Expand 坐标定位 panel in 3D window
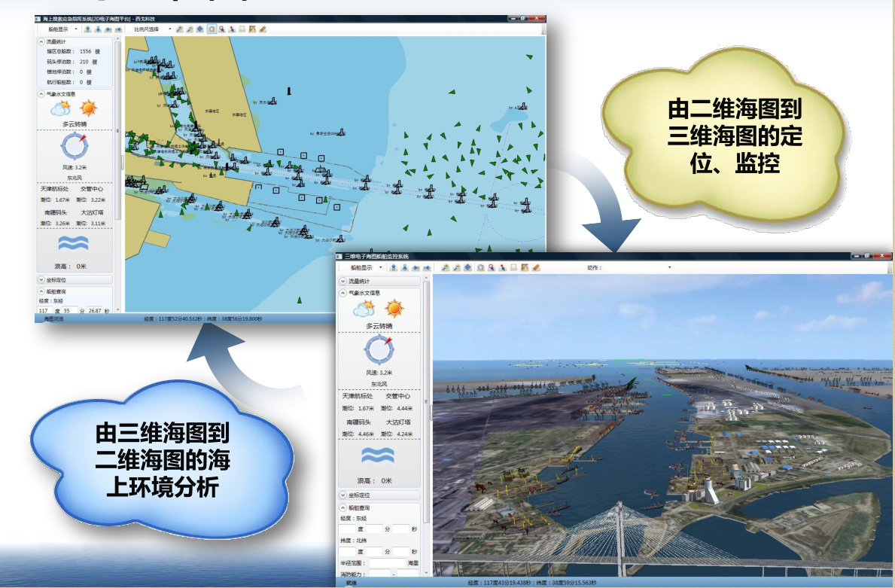 [x=343, y=495]
